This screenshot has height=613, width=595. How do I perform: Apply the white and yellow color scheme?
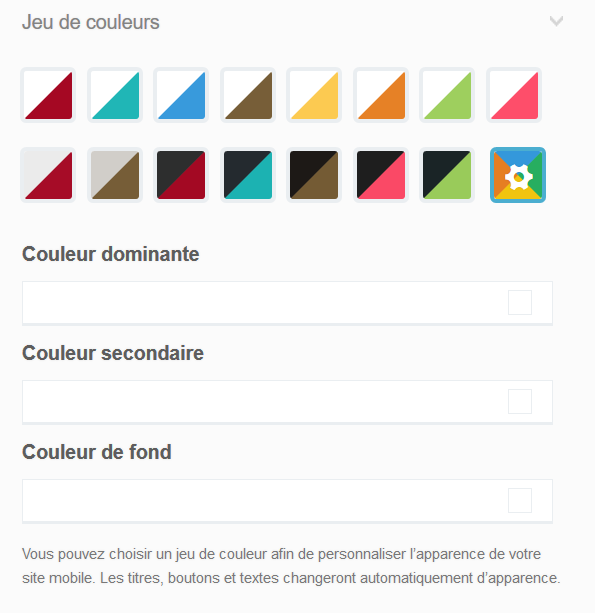314,95
